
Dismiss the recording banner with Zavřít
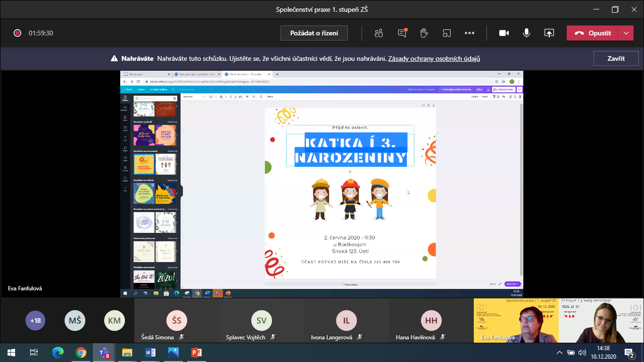616,58
